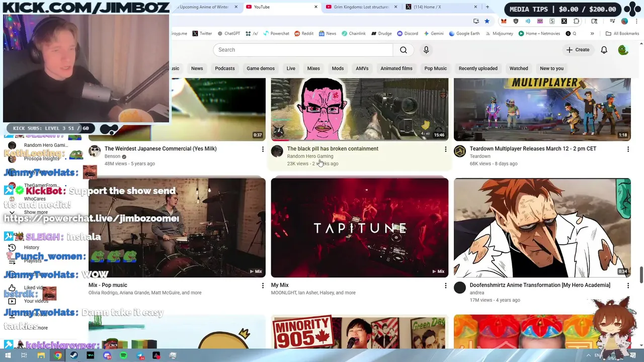Filter feed by Game demos chip
The height and width of the screenshot is (362, 644).
[x=261, y=68]
